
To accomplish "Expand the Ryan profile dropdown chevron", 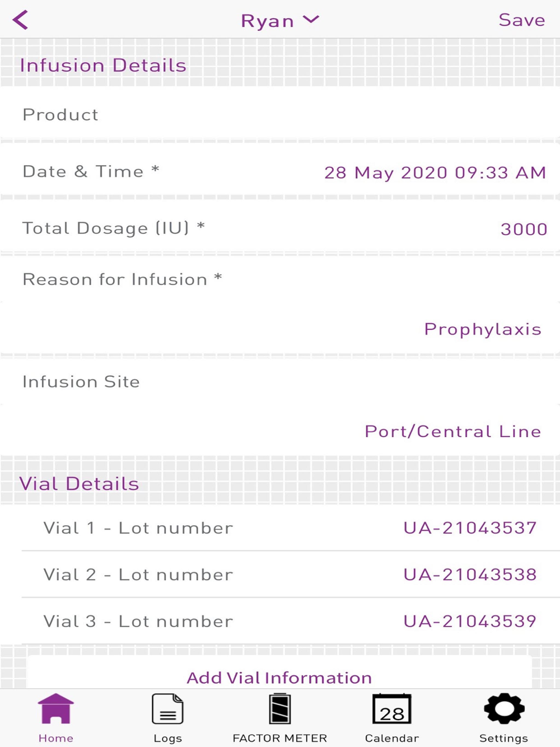I will [x=311, y=20].
